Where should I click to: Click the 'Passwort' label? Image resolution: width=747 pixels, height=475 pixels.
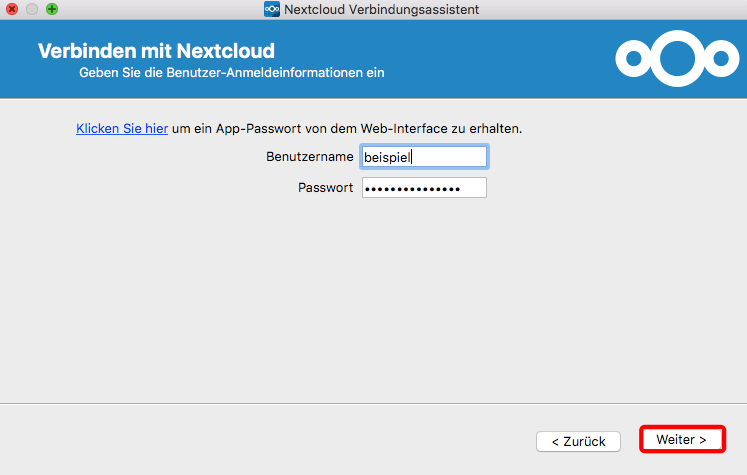(325, 188)
